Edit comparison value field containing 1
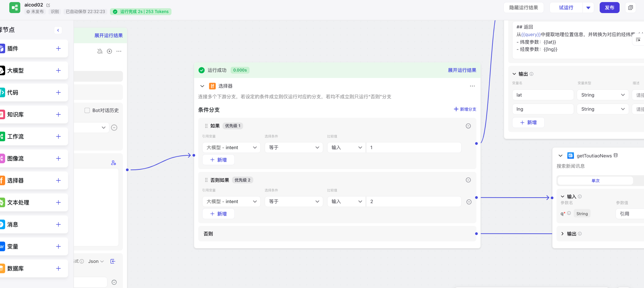Viewport: 644px width, 288px height. [414, 147]
